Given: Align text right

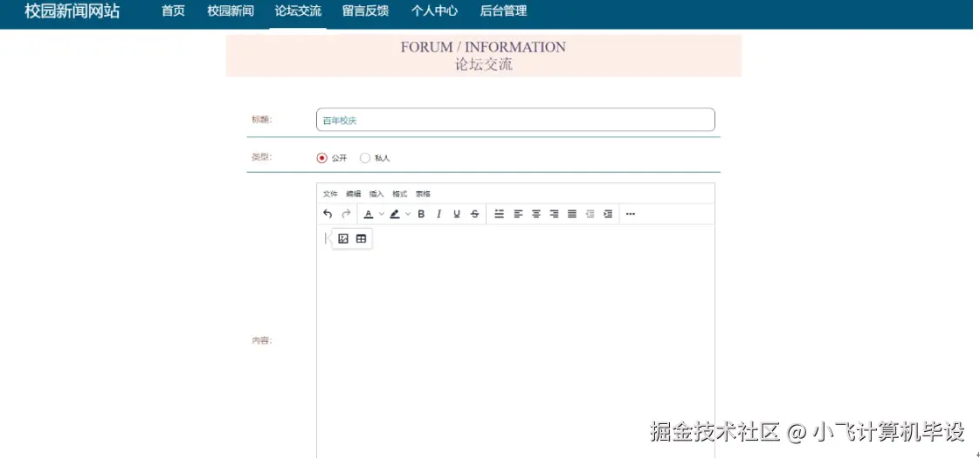Looking at the screenshot, I should (x=554, y=214).
